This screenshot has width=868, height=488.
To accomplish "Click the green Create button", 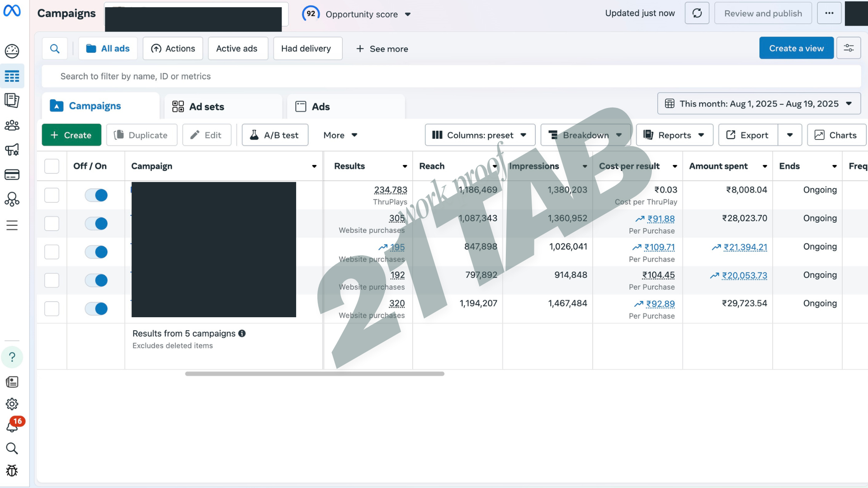I will [71, 135].
